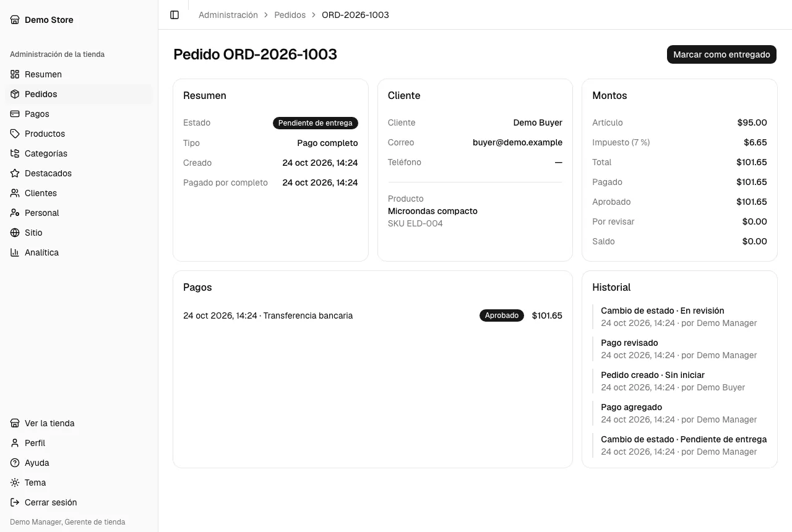Screen dimensions: 792x532
Task: Click the Cerrar sesión logout icon
Action: coord(15,502)
